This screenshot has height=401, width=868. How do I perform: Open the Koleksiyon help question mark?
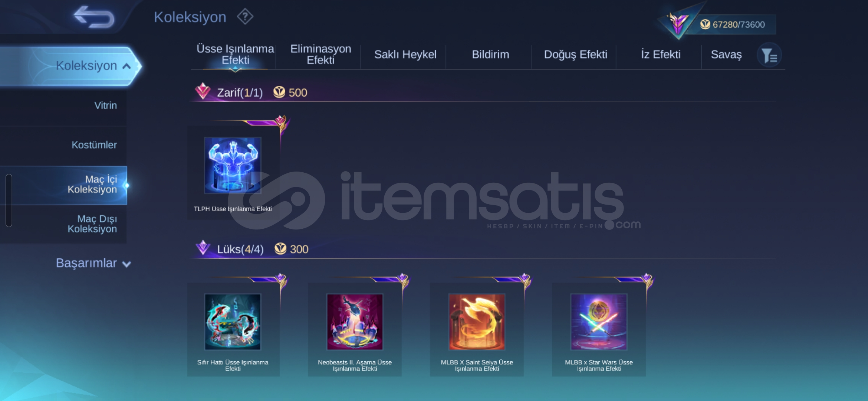tap(245, 17)
